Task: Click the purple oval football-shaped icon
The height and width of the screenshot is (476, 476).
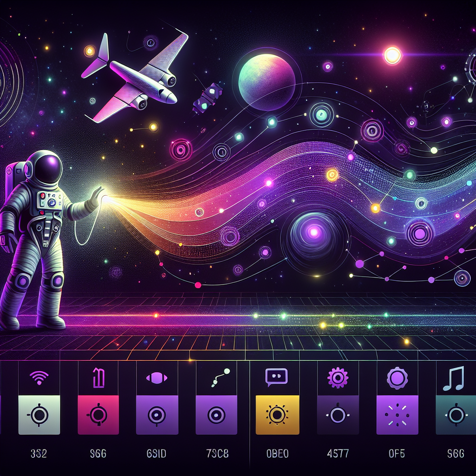Action: click(157, 378)
